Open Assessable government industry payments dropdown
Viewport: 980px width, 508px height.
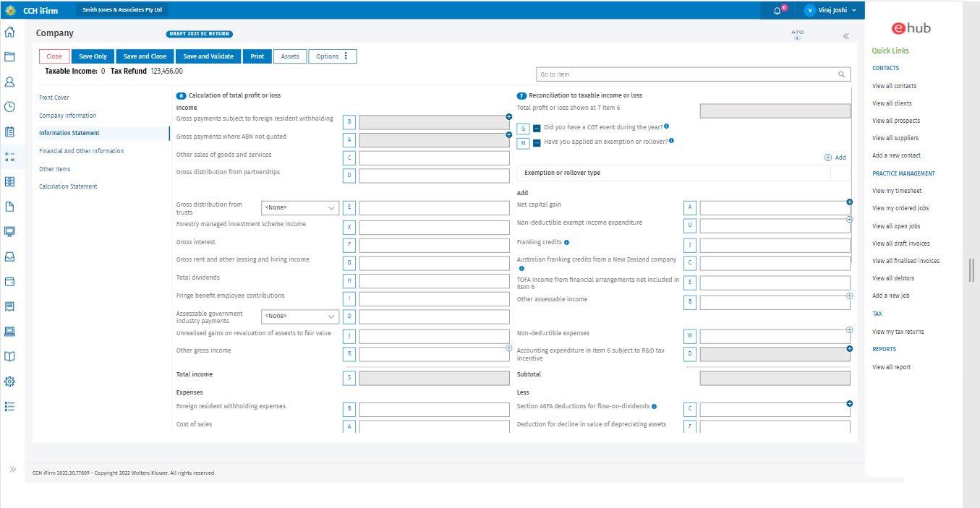click(300, 317)
